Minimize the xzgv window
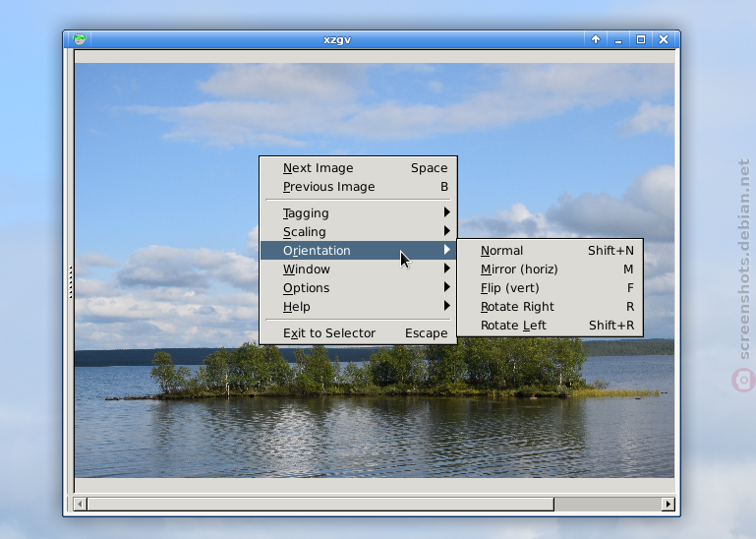Screen dimensions: 756x539 618,39
